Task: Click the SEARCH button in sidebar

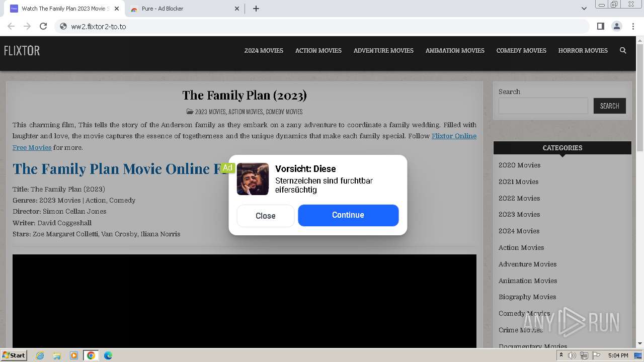Action: [609, 106]
